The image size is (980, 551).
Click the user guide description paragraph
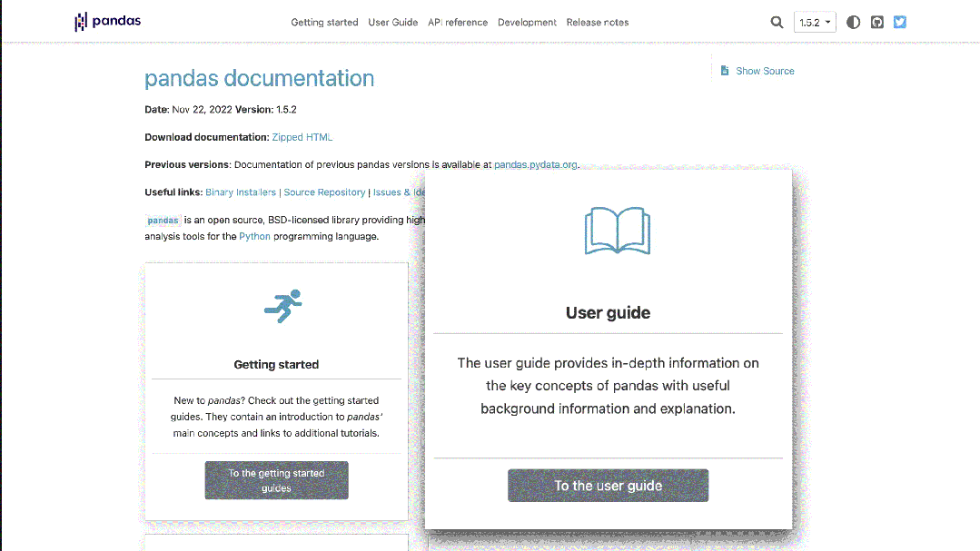pos(609,386)
